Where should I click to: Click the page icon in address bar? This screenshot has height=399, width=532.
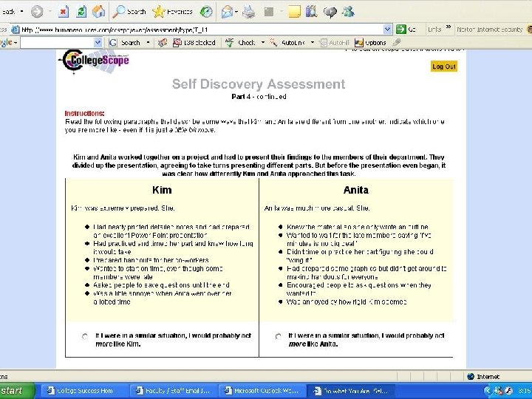(x=16, y=30)
